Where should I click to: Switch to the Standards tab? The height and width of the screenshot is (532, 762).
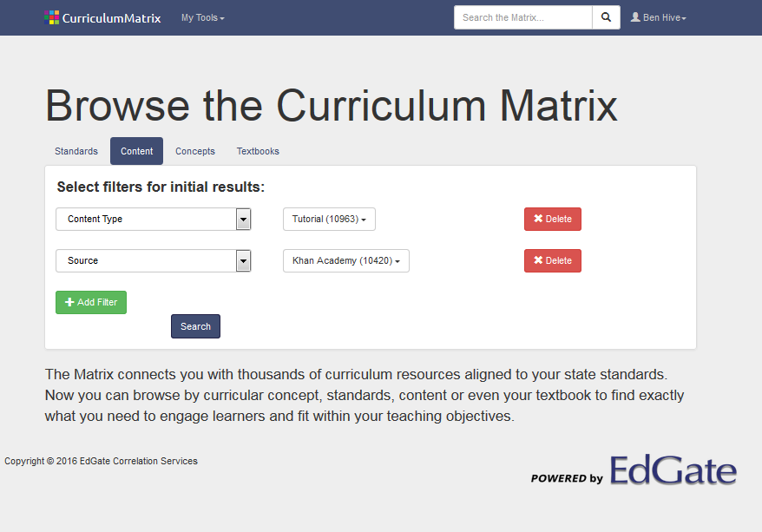click(76, 151)
